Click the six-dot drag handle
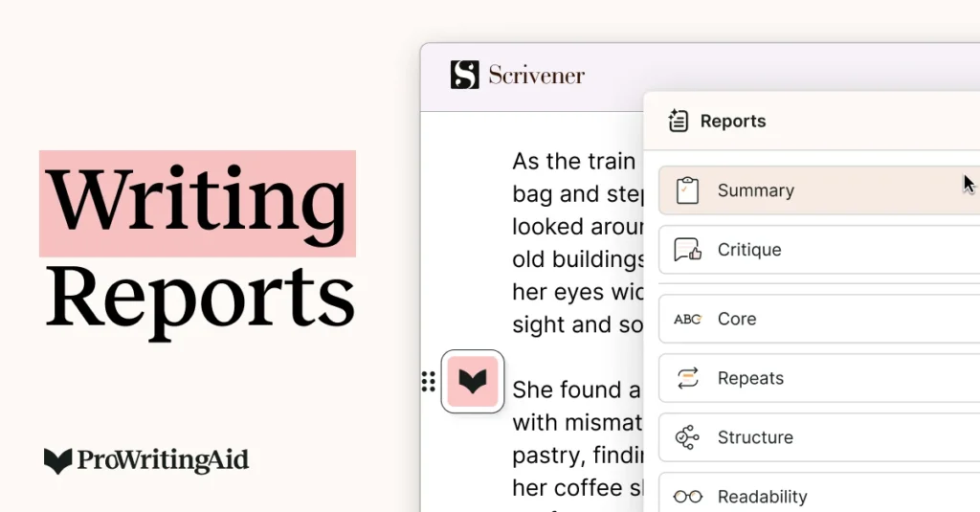The image size is (980, 512). point(428,382)
